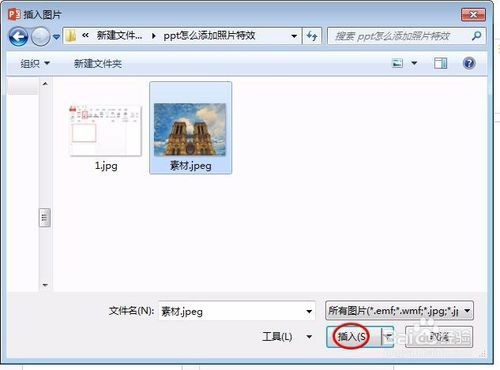This screenshot has width=500, height=370.
Task: Click the refresh button beside address bar
Action: tap(312, 36)
